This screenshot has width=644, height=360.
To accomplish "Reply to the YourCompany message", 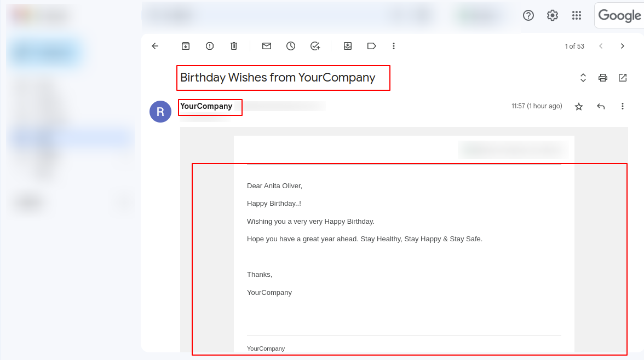I will coord(601,107).
